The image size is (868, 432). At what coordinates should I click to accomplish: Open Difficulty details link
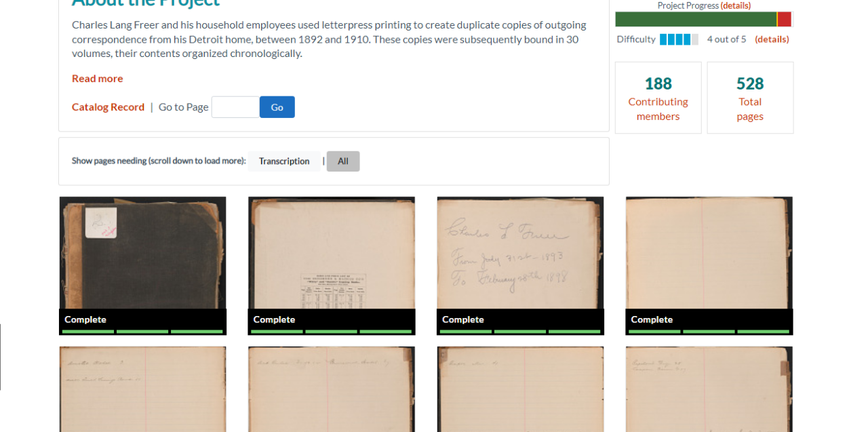pyautogui.click(x=772, y=39)
